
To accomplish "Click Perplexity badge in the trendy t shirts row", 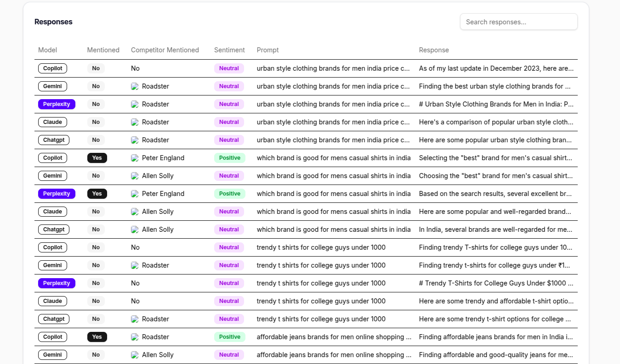I will click(57, 283).
